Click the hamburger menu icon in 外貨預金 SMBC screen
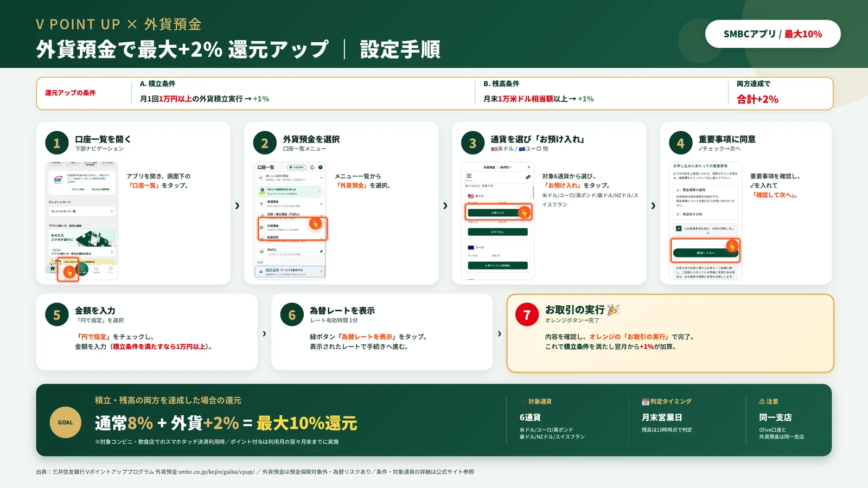The height and width of the screenshot is (488, 868). [469, 176]
